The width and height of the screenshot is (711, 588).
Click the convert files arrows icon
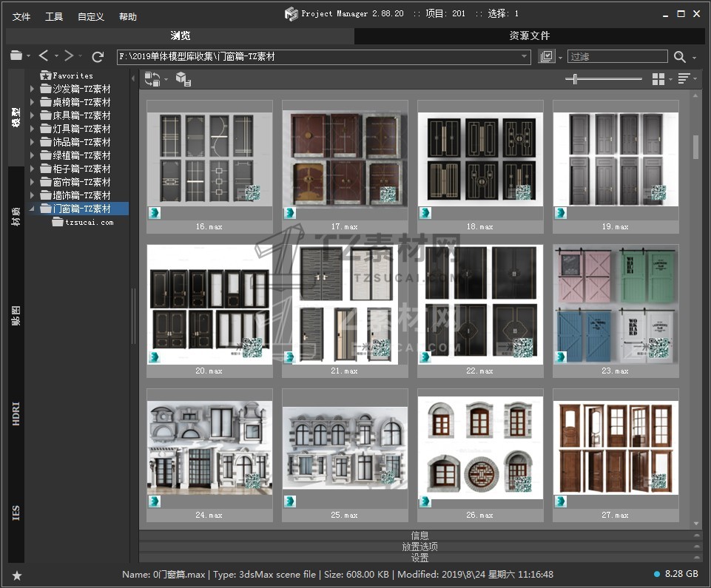coord(152,79)
